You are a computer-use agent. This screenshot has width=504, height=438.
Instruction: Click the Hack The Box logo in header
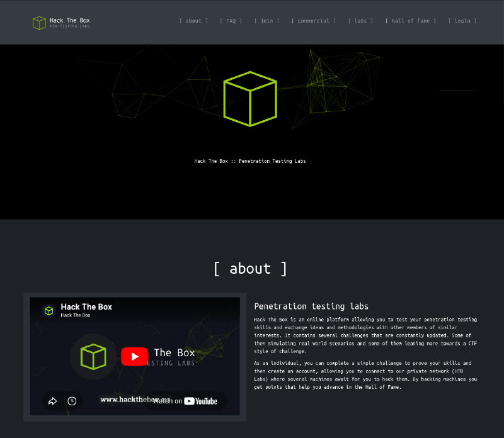61,23
